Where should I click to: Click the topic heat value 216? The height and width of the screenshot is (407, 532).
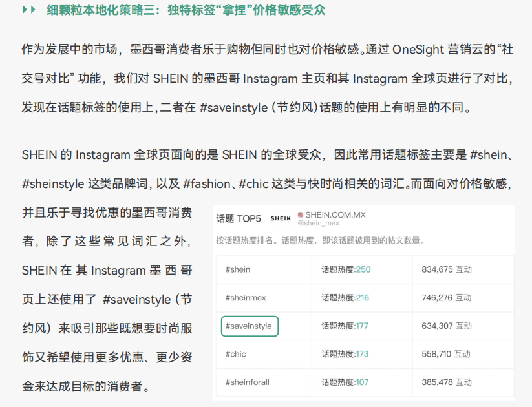(x=362, y=297)
